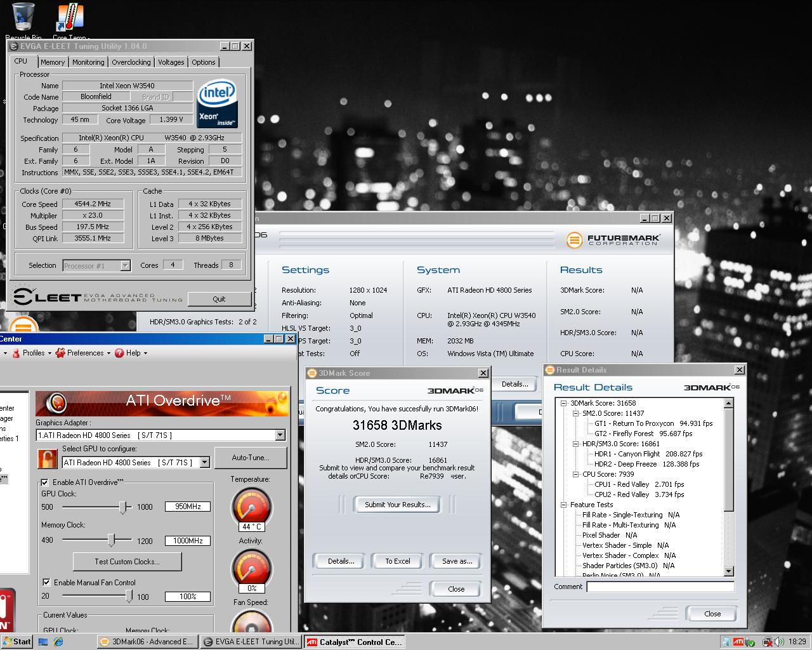Click the ATI Overdrive banner gauge icon
This screenshot has height=650, width=812.
tap(56, 402)
